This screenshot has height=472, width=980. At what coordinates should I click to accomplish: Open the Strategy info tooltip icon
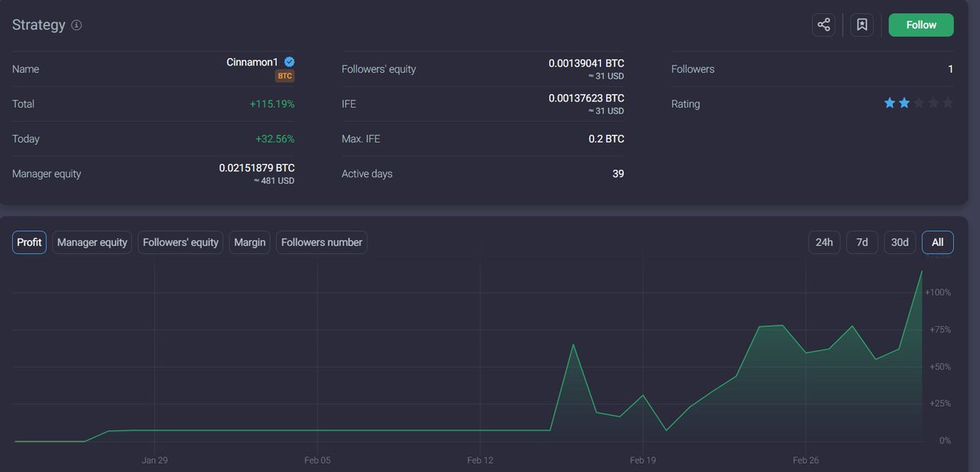[x=77, y=25]
